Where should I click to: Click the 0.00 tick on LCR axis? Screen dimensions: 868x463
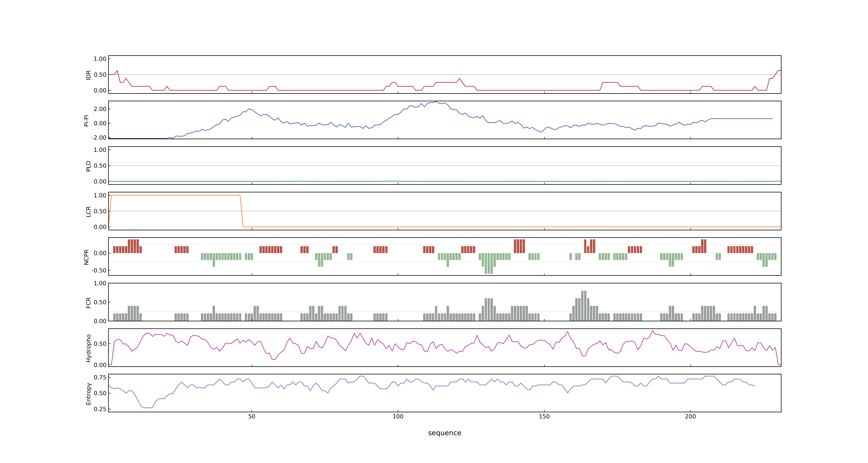[x=100, y=227]
